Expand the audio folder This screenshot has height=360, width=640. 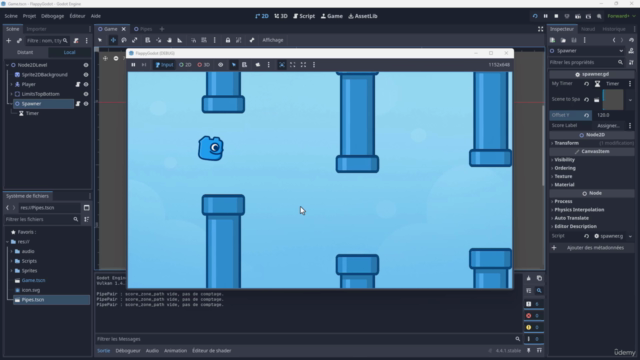coord(11,251)
